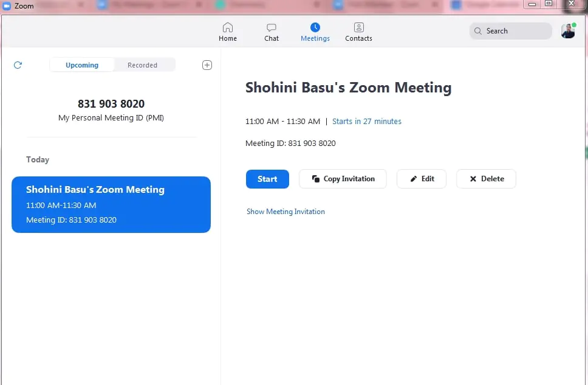Click the Zoom tab in the top taskbar

point(21,6)
